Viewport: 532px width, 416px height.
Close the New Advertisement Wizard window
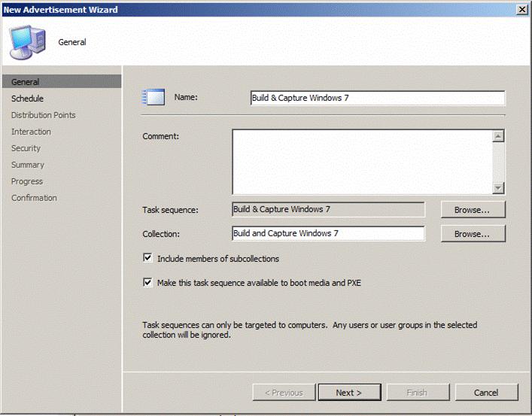pos(521,9)
